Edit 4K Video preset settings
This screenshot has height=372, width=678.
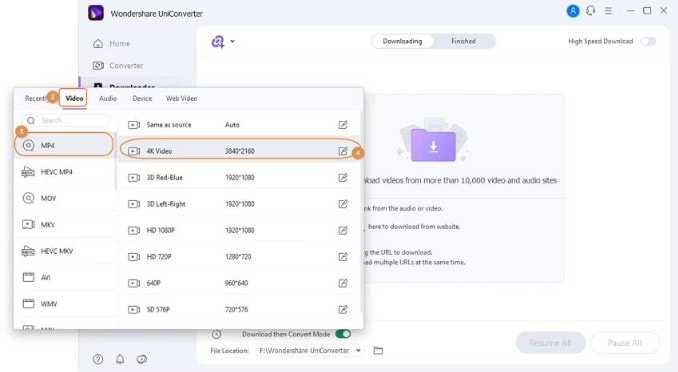point(343,151)
